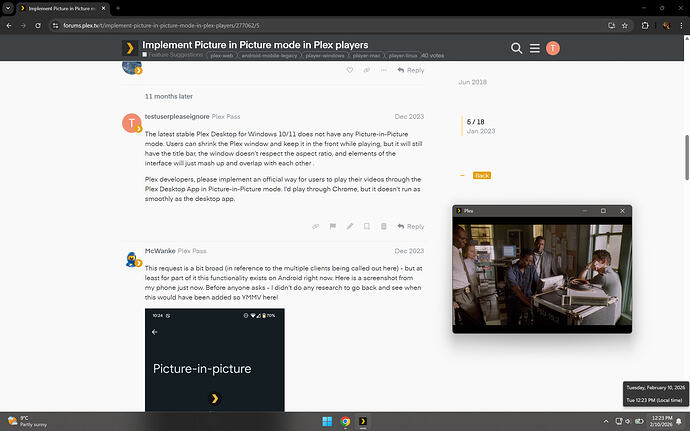This screenshot has height=431, width=690.
Task: Open the weather widget in taskbar
Action: (27, 421)
